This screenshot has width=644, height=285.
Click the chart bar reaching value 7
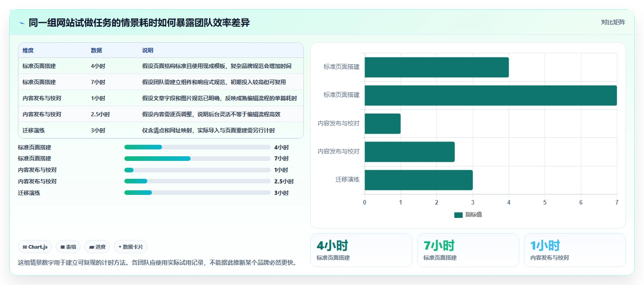pos(491,95)
